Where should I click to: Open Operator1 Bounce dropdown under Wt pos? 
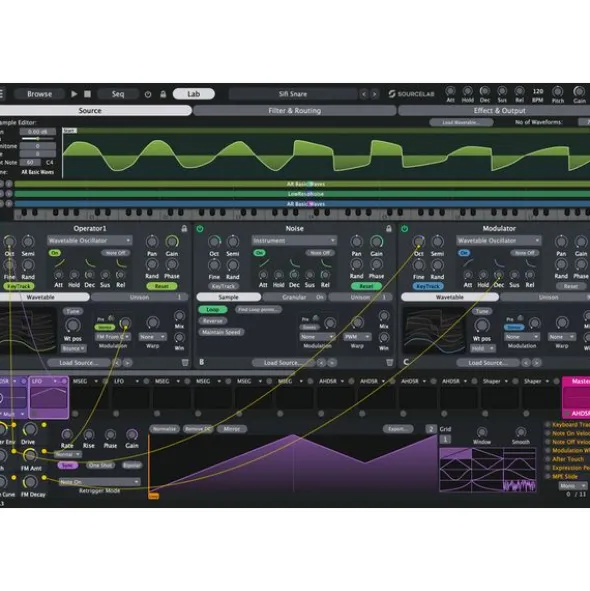[x=74, y=349]
